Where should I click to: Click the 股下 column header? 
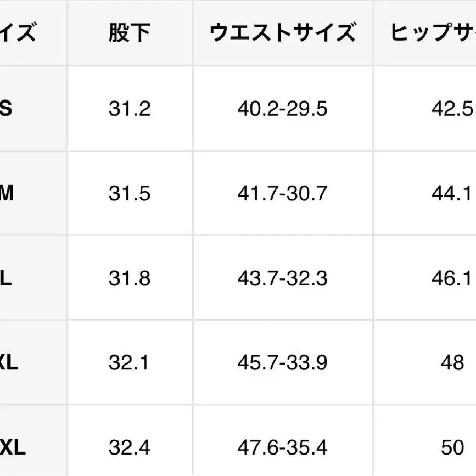click(x=130, y=34)
